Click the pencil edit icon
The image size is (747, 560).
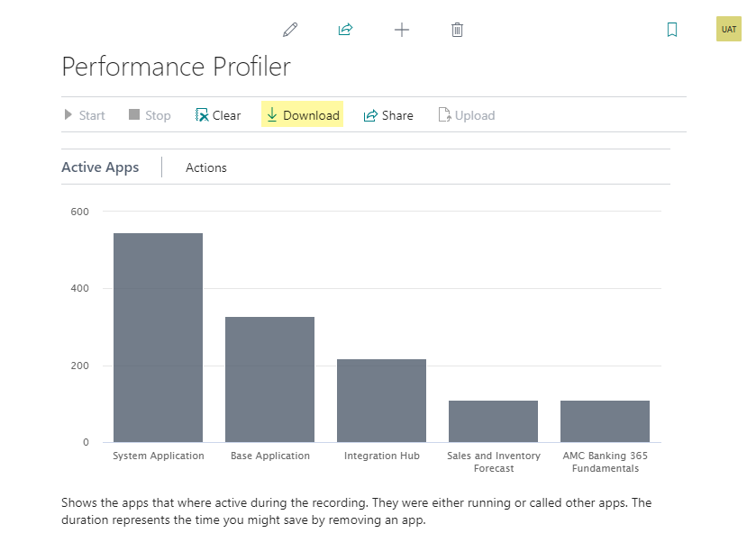point(290,30)
